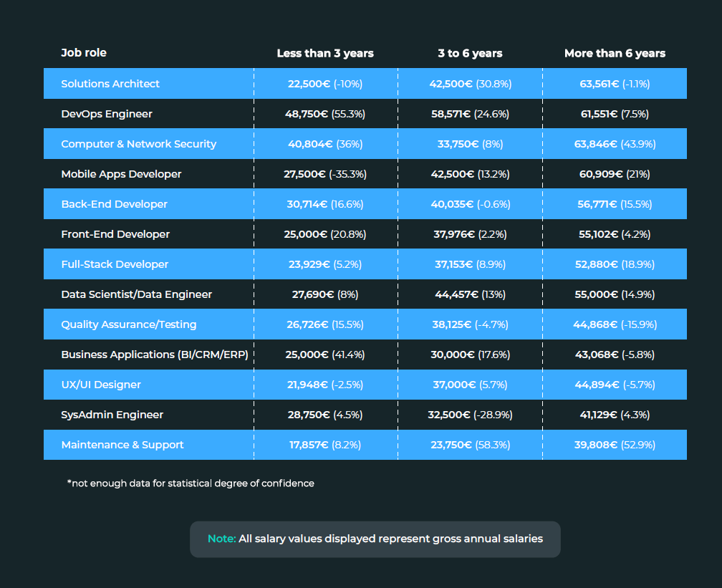Viewport: 722px width, 588px height.
Task: Select Quality Assurance/Testing row label
Action: (128, 324)
